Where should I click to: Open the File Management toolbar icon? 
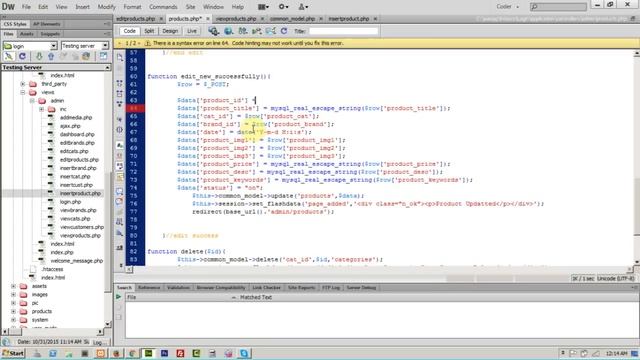click(x=243, y=31)
